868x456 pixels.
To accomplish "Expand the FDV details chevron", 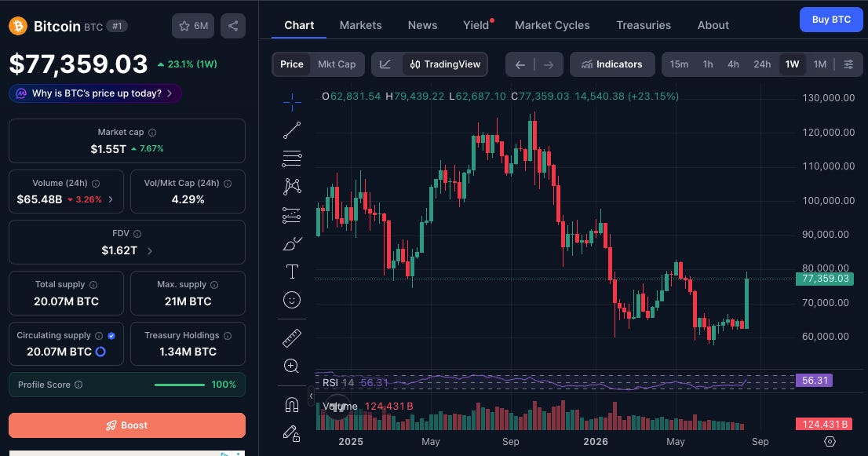I will click(x=149, y=250).
